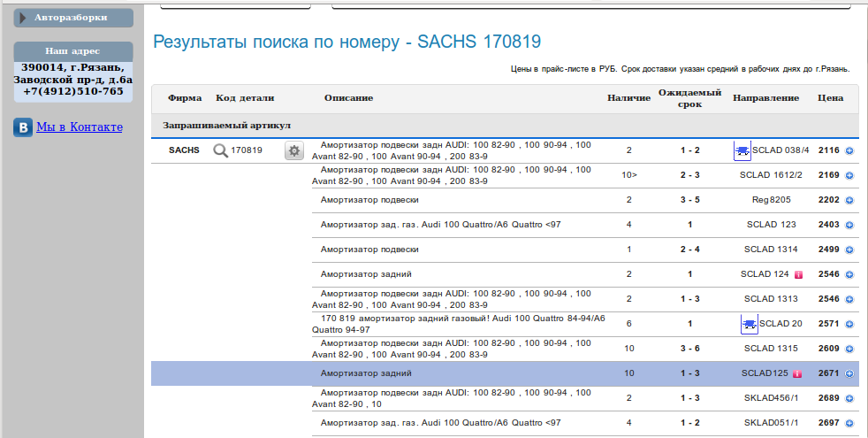Open the pink info icon beside SCLAD125

[x=797, y=373]
